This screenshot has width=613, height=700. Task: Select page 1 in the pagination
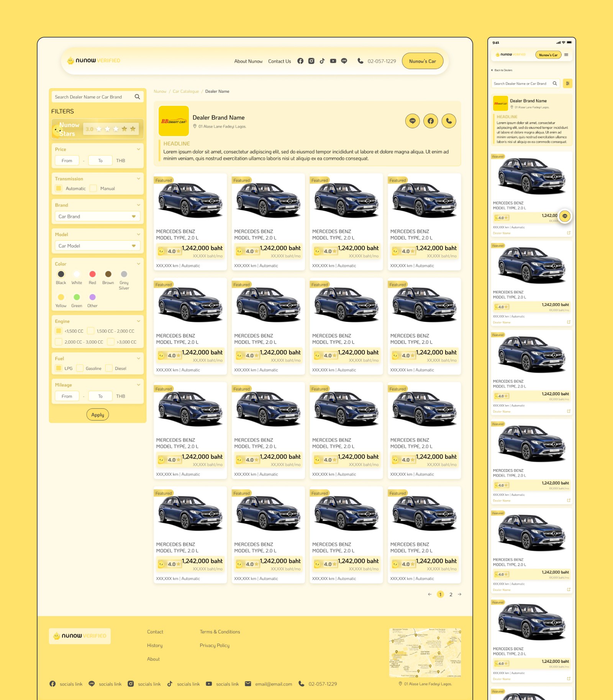[x=441, y=595]
